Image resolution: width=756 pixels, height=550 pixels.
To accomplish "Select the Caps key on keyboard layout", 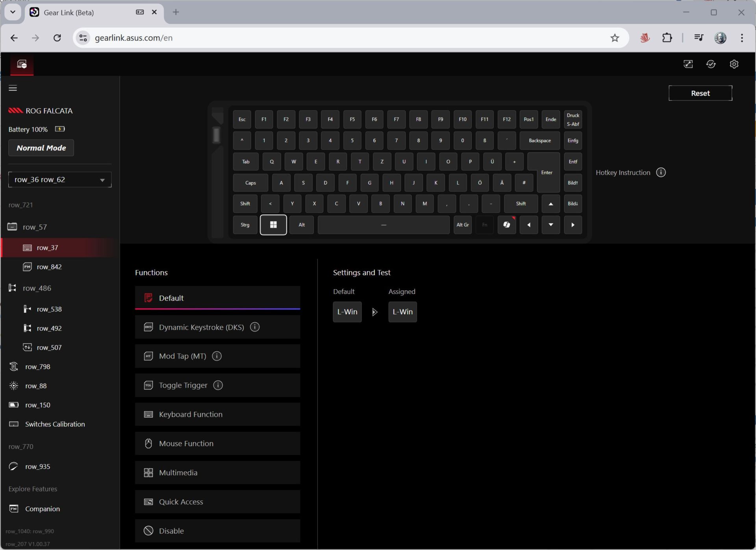I will click(250, 183).
